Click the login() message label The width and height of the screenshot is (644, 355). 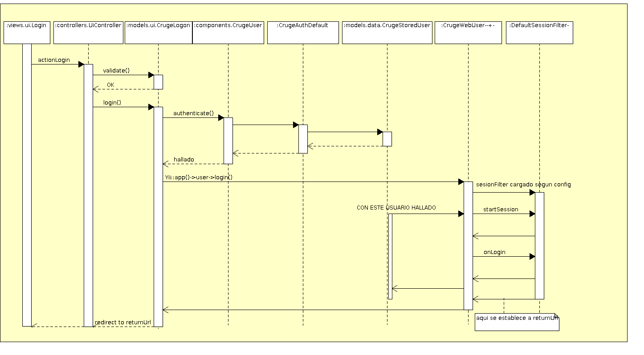click(x=112, y=102)
